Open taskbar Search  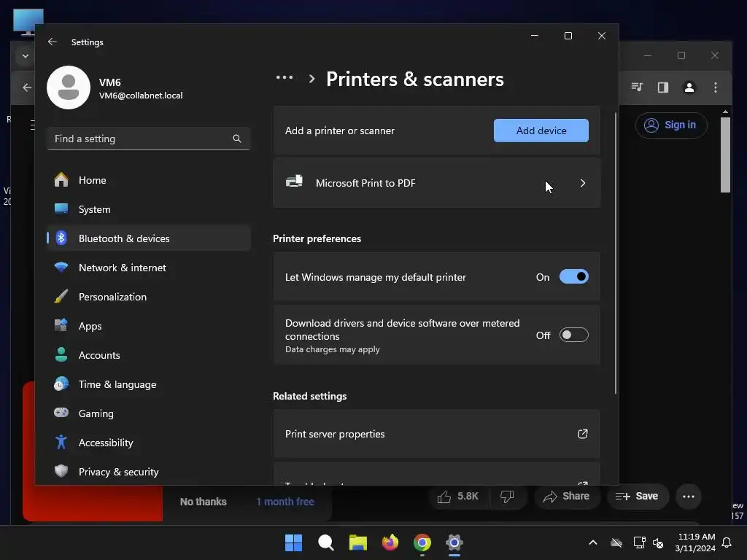click(x=326, y=542)
